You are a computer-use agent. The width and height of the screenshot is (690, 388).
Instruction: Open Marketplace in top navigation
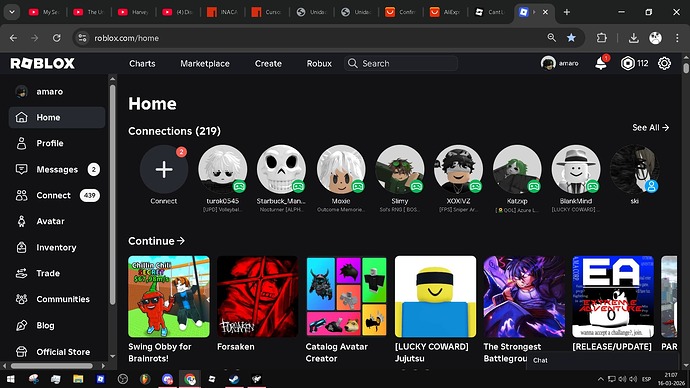click(205, 63)
